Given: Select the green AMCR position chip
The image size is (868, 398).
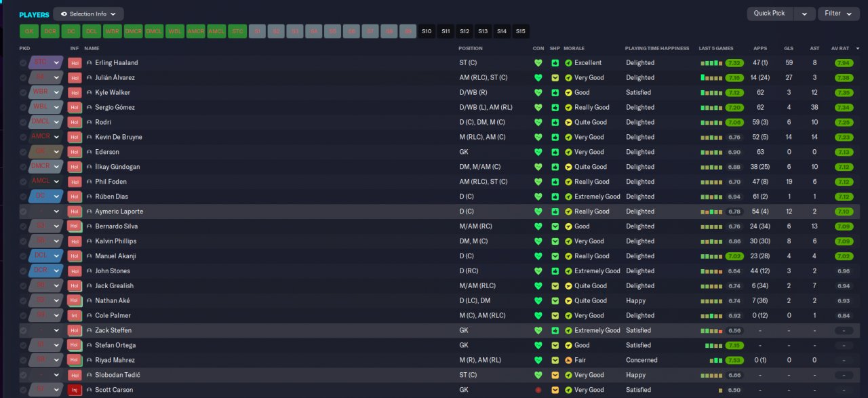Looking at the screenshot, I should pos(195,31).
